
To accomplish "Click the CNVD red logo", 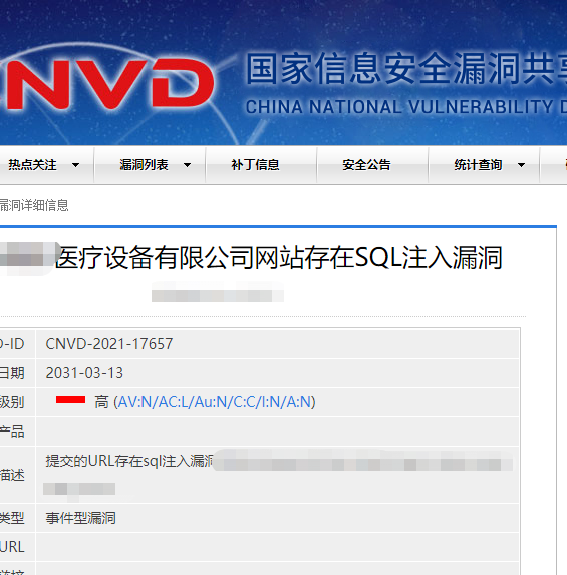I will tap(107, 84).
